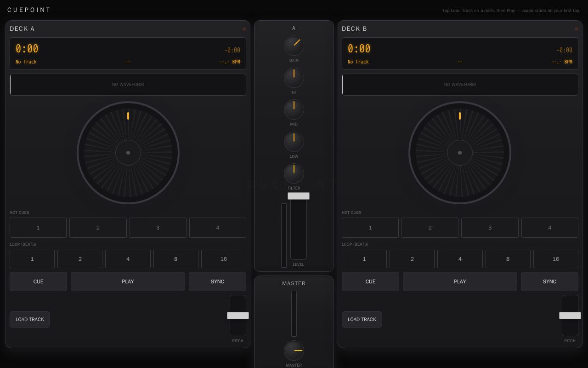The height and width of the screenshot is (368, 588).
Task: Set a 16-beat loop on Deck A
Action: tap(224, 259)
